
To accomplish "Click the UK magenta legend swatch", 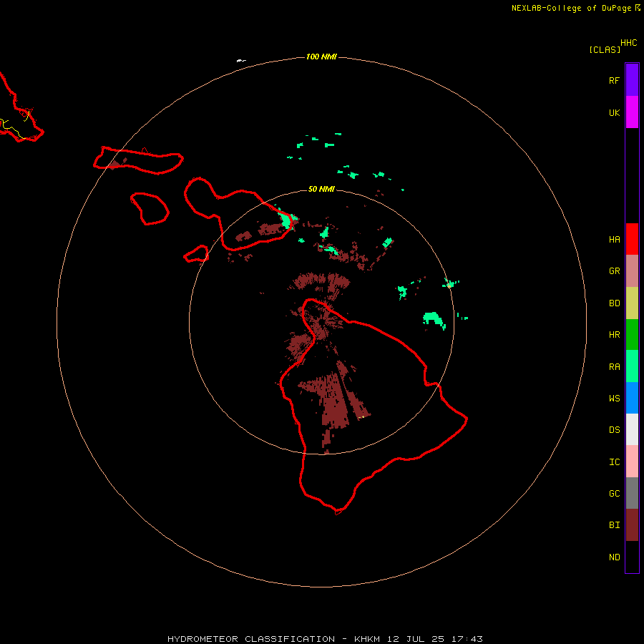I will tap(632, 112).
